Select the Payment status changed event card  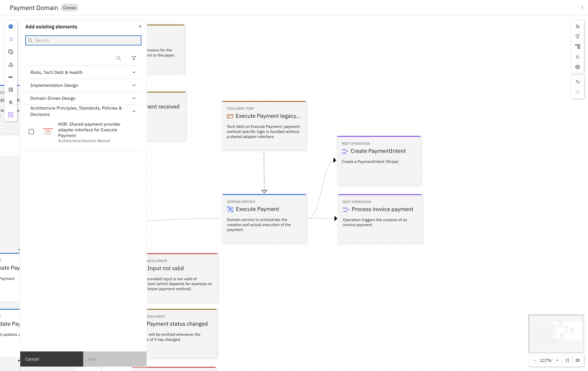point(182,333)
